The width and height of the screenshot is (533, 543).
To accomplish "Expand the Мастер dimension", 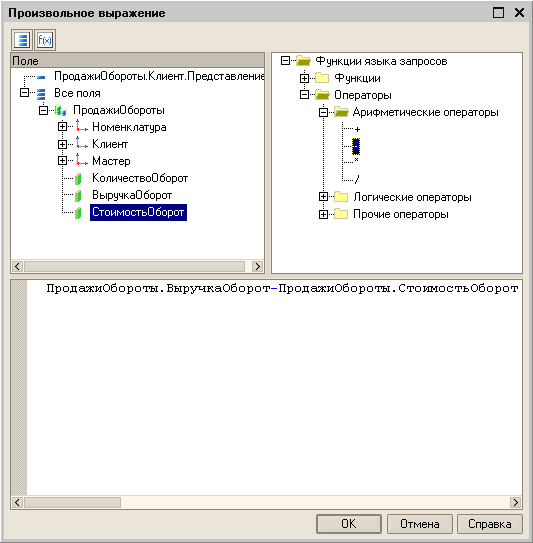I will coord(62,161).
